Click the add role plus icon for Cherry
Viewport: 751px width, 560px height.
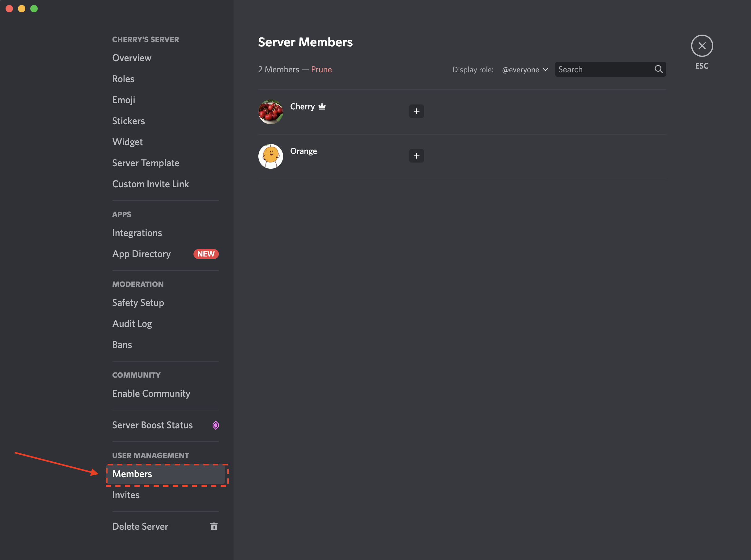point(416,111)
